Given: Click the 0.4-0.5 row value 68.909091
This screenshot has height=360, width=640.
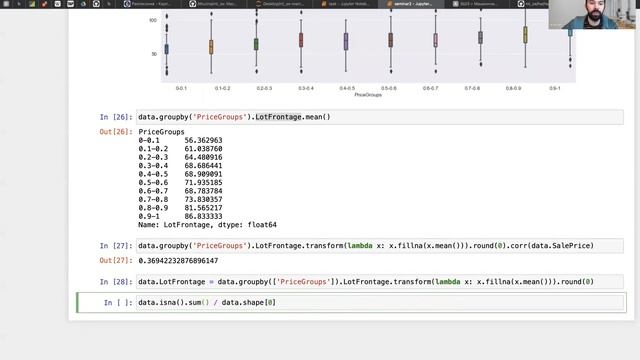Looking at the screenshot, I should coord(203,174).
